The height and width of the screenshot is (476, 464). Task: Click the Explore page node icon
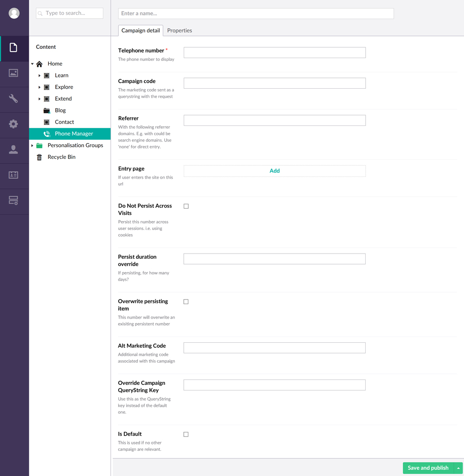tap(47, 87)
